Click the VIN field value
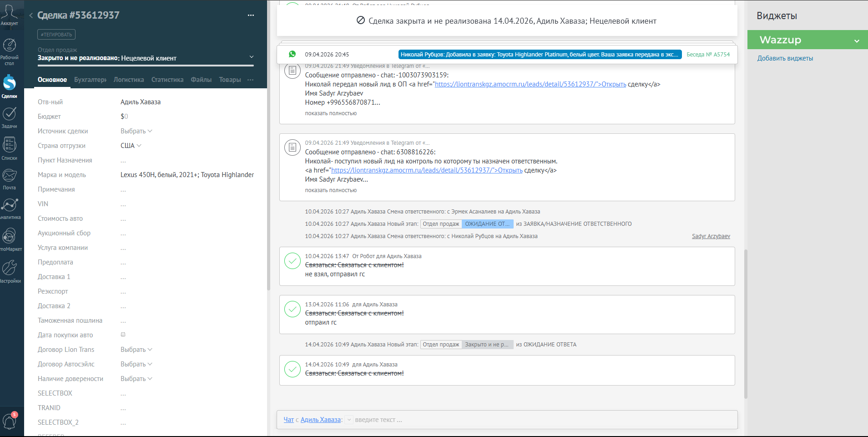The width and height of the screenshot is (868, 437). [x=123, y=204]
